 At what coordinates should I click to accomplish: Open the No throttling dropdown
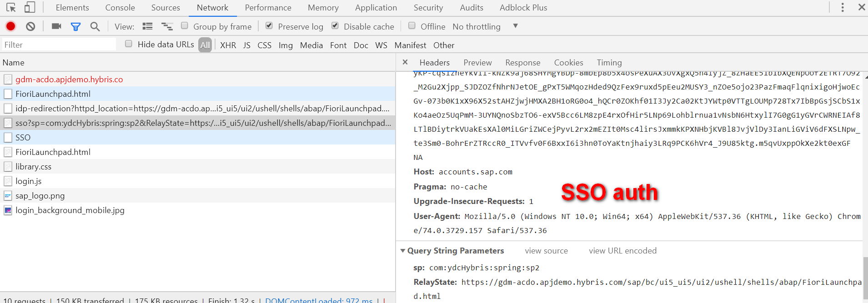pyautogui.click(x=485, y=26)
